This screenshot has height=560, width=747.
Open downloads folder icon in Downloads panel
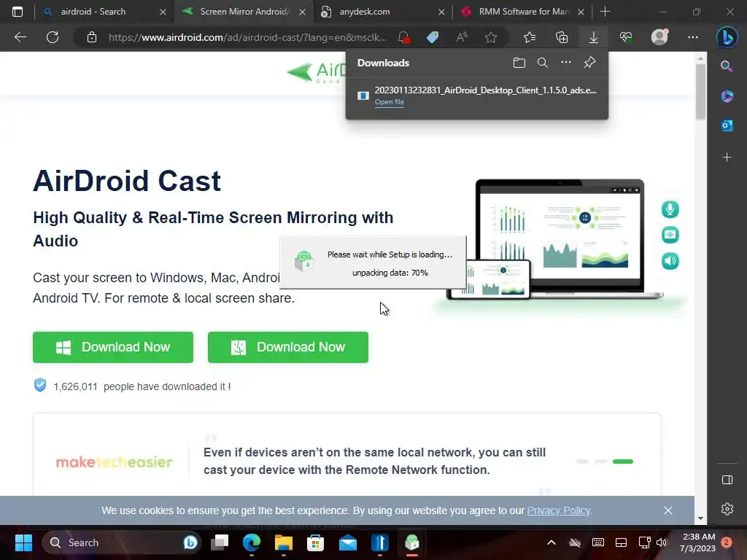(x=519, y=63)
